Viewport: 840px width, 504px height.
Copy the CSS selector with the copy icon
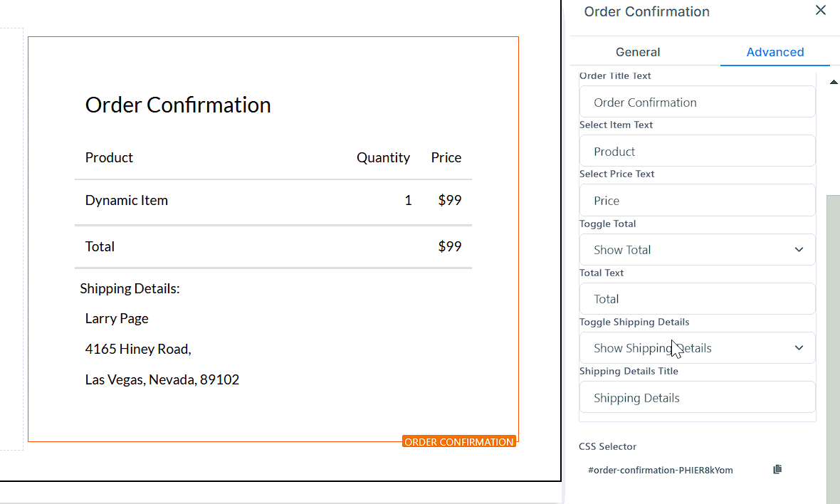coord(777,470)
